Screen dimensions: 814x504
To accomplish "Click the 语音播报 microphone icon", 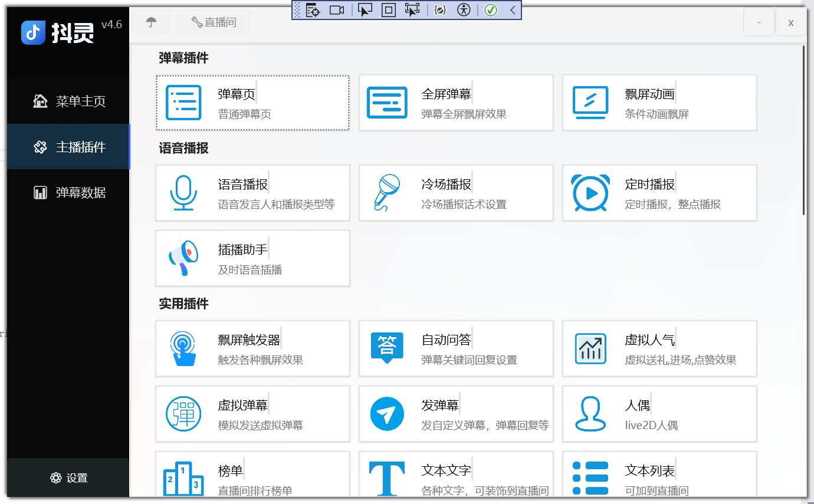I will [183, 193].
